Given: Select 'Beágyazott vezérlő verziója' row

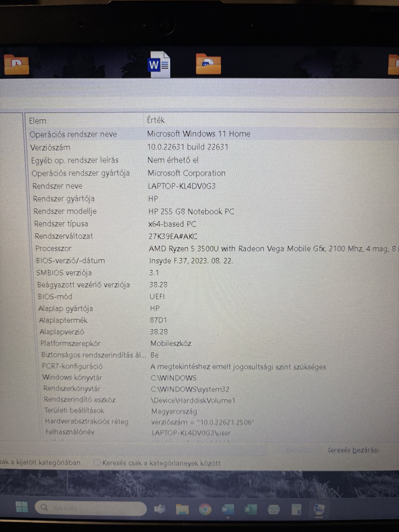Looking at the screenshot, I should (213, 285).
